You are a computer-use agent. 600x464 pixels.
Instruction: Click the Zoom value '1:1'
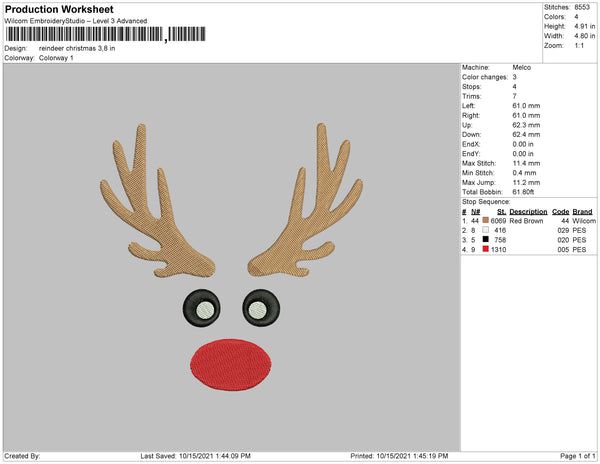(x=579, y=46)
